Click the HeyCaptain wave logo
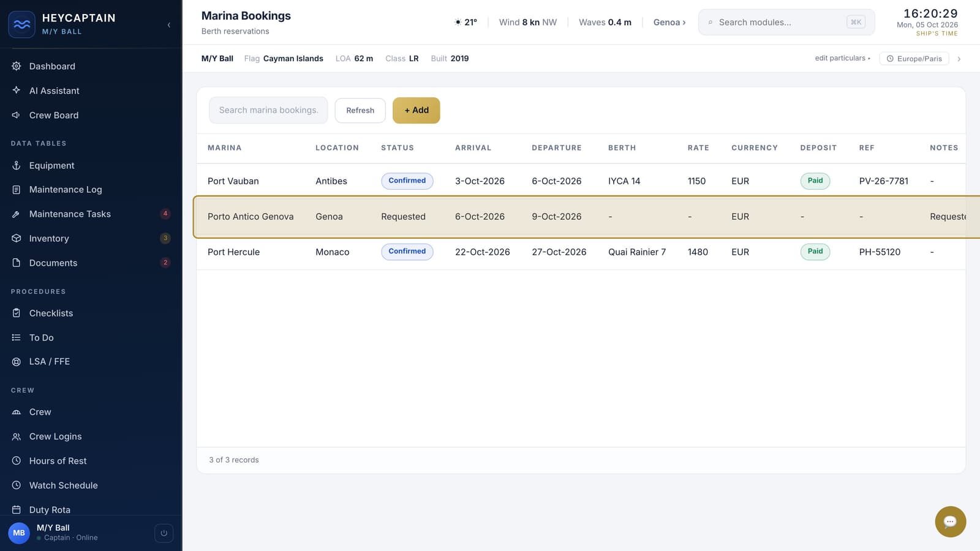This screenshot has height=551, width=980. click(21, 24)
